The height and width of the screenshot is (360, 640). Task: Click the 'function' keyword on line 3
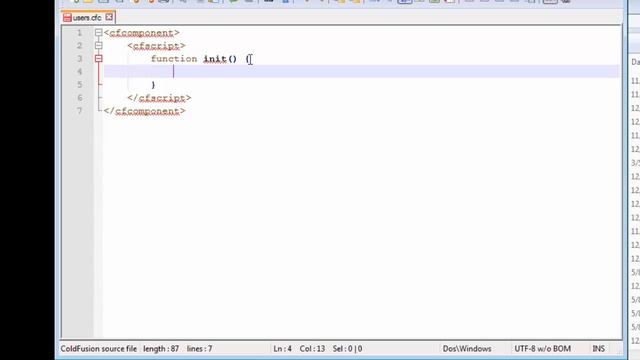pyautogui.click(x=174, y=59)
